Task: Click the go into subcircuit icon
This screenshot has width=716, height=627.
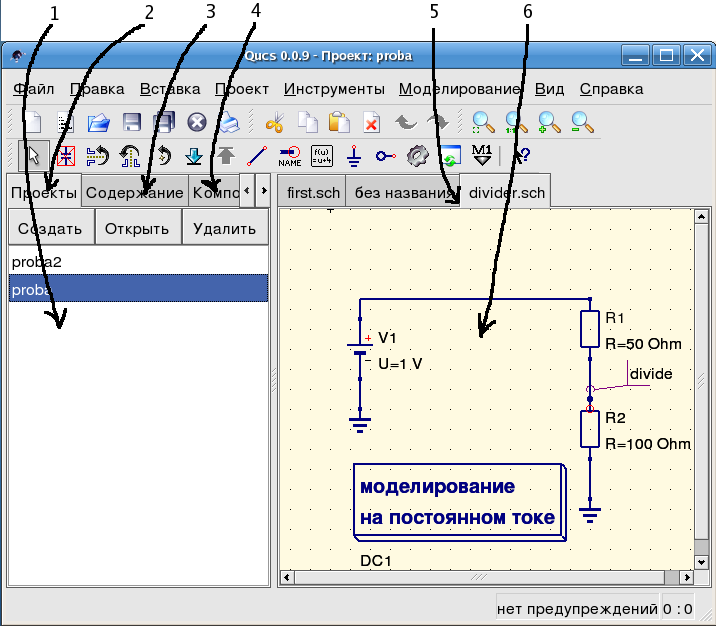Action: [194, 156]
